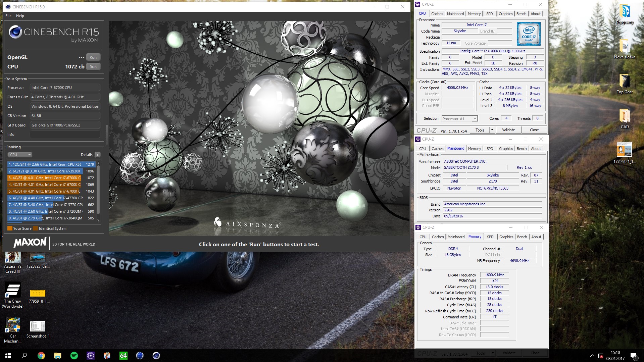Expand the Tools dropdown arrow in CPU-Z

tap(492, 130)
